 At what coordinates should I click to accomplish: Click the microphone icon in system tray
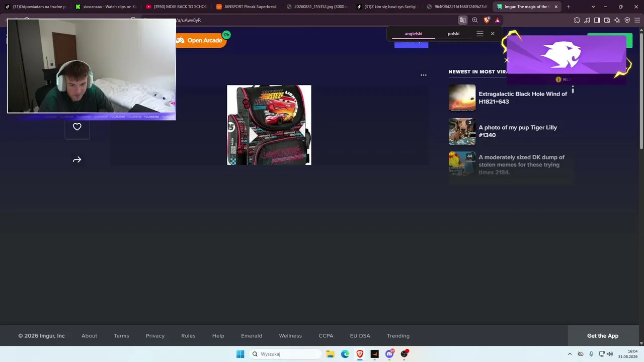point(591,354)
